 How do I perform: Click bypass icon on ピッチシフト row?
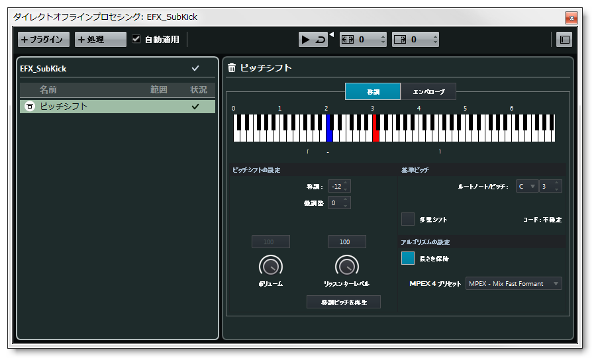point(30,107)
